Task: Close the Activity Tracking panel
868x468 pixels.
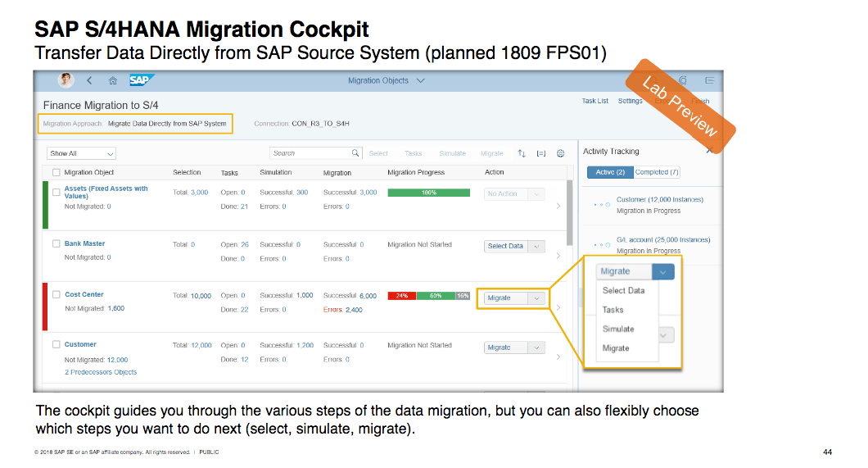Action: (709, 151)
